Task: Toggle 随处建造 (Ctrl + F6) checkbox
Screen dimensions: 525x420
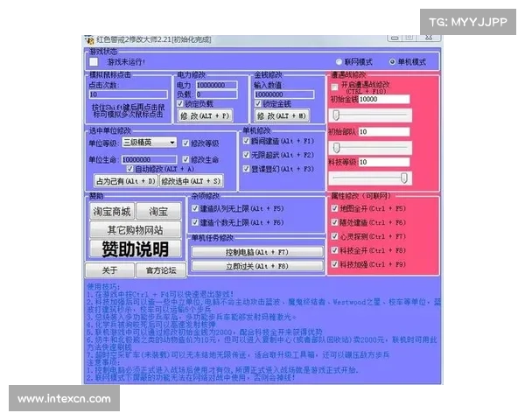Action: coord(334,222)
